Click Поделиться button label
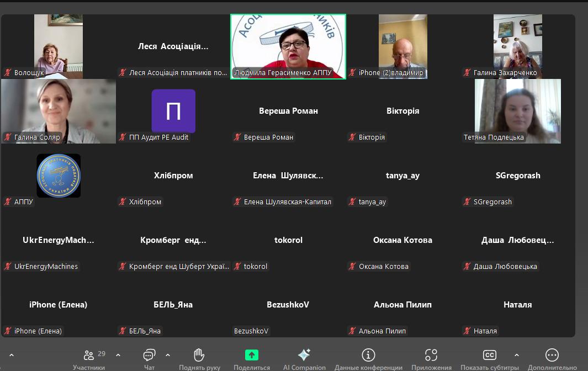588x371 pixels. [x=252, y=367]
